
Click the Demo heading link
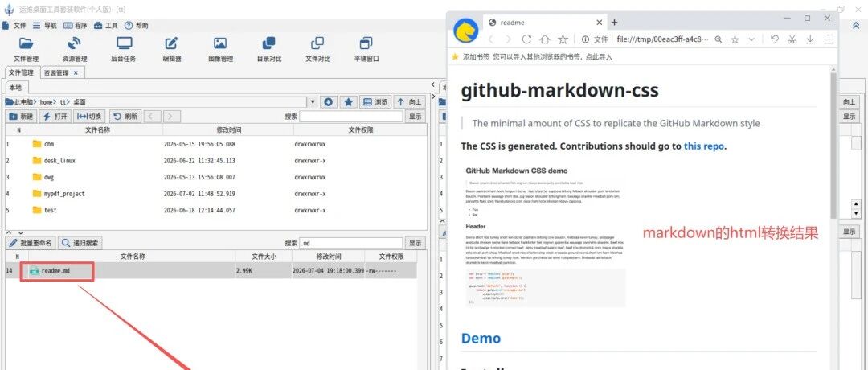coord(481,338)
